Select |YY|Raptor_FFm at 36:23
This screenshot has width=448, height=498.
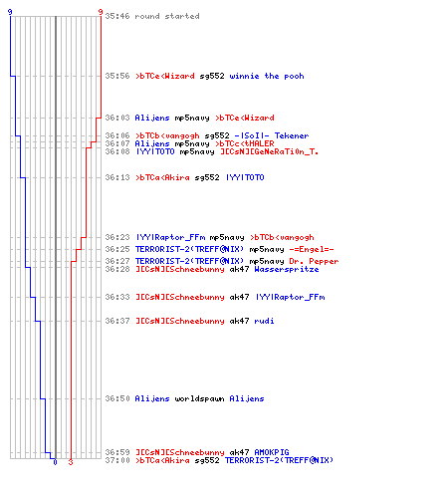(170, 237)
